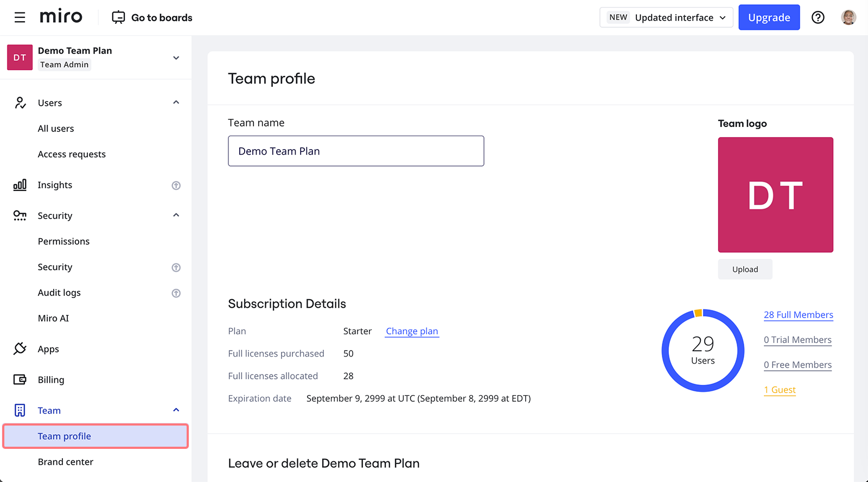The image size is (868, 482).
Task: Open the help question mark icon
Action: click(818, 17)
